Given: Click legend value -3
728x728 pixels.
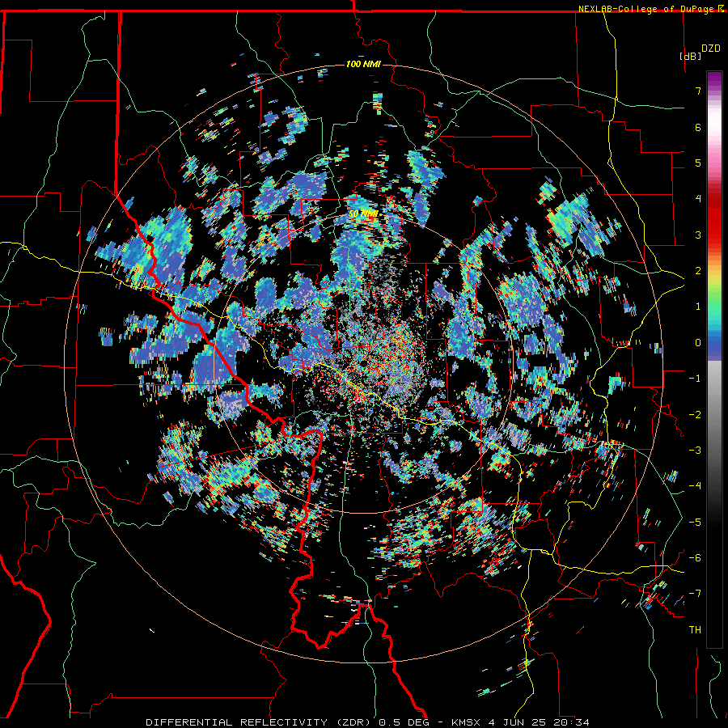Looking at the screenshot, I should click(x=695, y=451).
